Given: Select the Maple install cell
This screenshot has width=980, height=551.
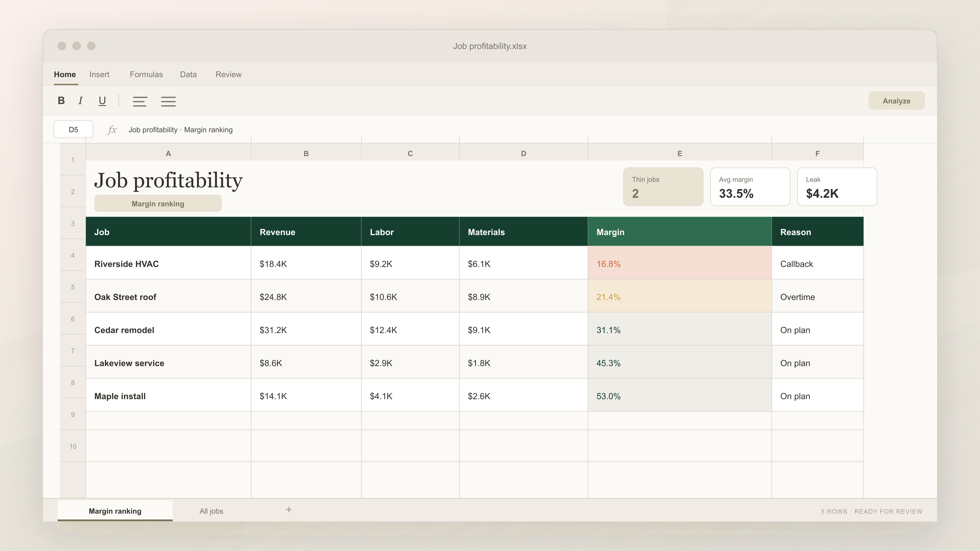Looking at the screenshot, I should point(168,395).
